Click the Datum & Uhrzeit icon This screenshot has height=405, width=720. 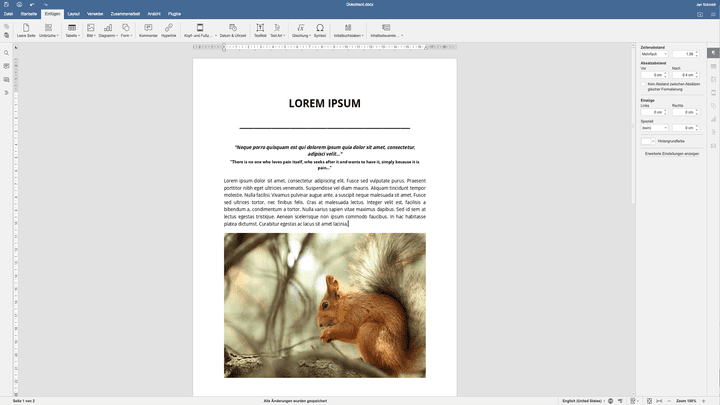pos(232,30)
